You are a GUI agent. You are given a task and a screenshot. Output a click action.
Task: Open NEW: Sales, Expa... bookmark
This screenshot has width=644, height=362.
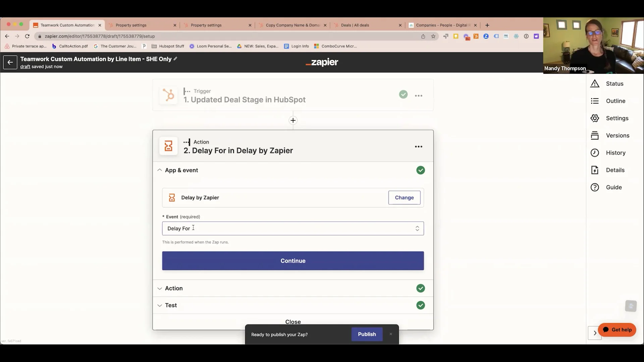258,46
